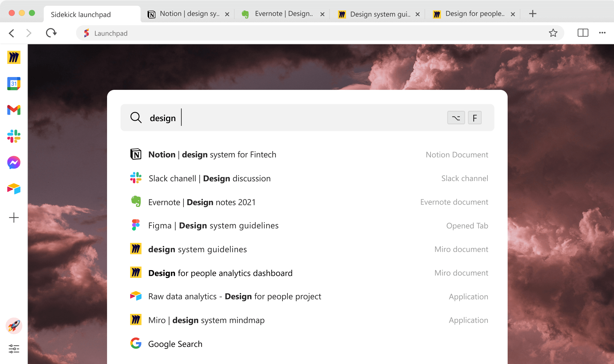Open the Miro 'design system guidelines' document result
Screen dimensions: 614x364
[x=309, y=249]
